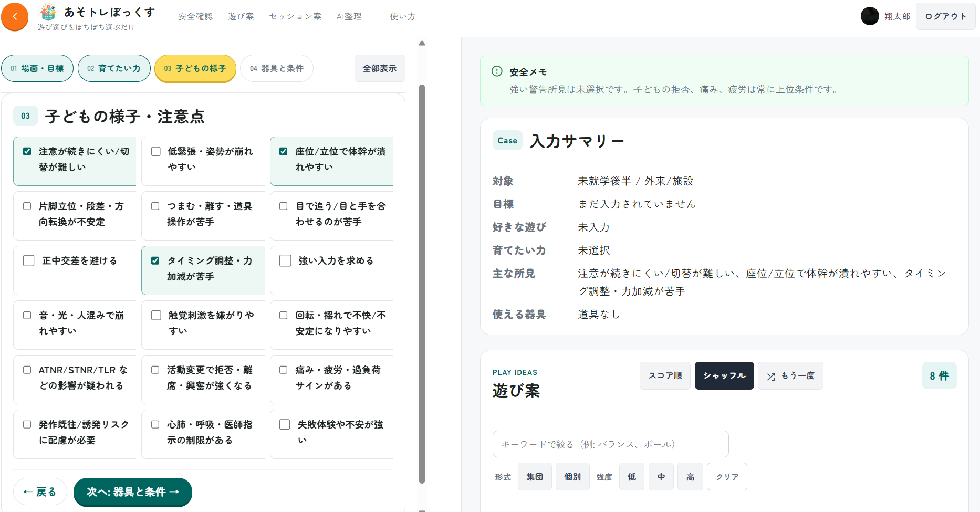Select step 03 子どもの様子
Screen dimensions: 980x512
pyautogui.click(x=195, y=68)
